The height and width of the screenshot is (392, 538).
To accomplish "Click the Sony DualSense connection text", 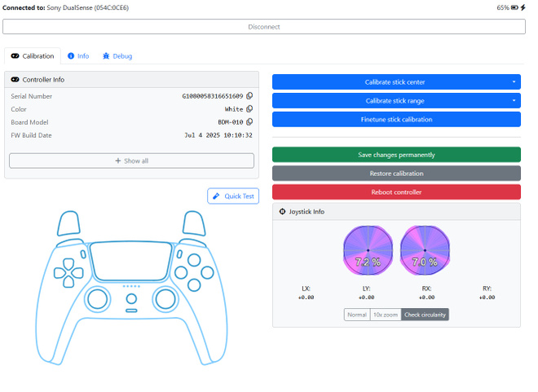I will coord(88,7).
